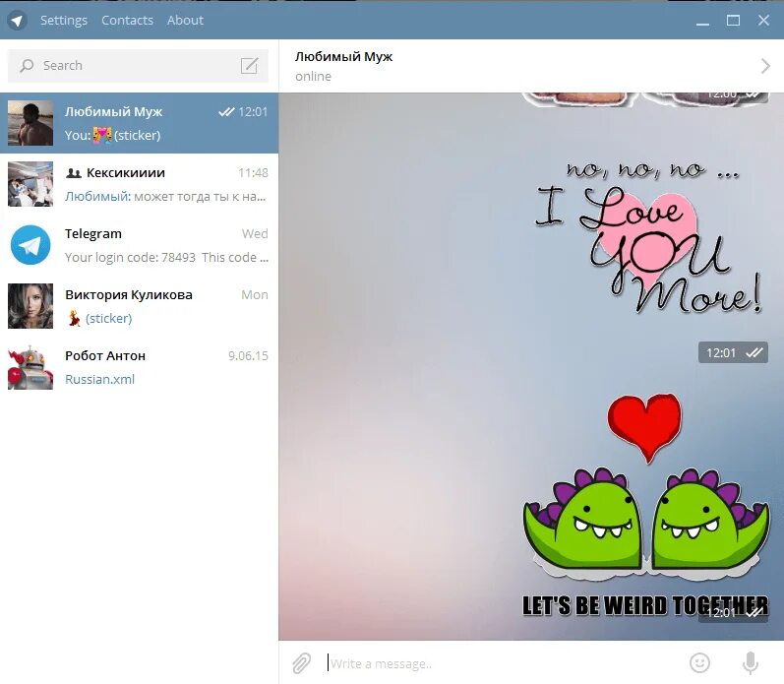This screenshot has width=784, height=684.
Task: Click the Search chats field
Action: pyautogui.click(x=138, y=66)
